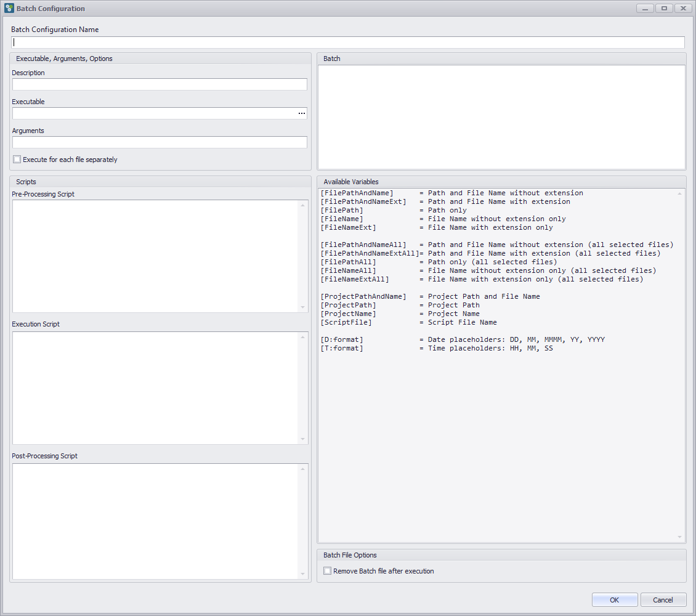This screenshot has height=616, width=696.
Task: Select the Arguments input field
Action: coord(160,142)
